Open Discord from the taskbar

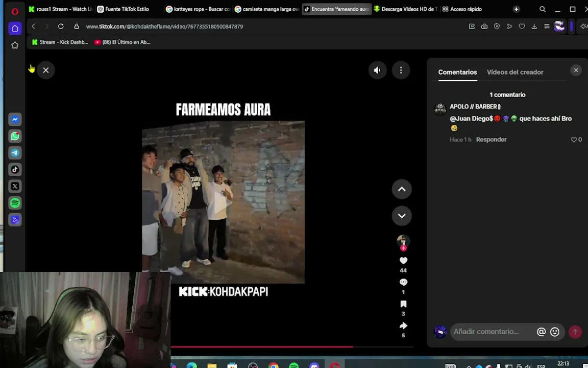[x=314, y=365]
